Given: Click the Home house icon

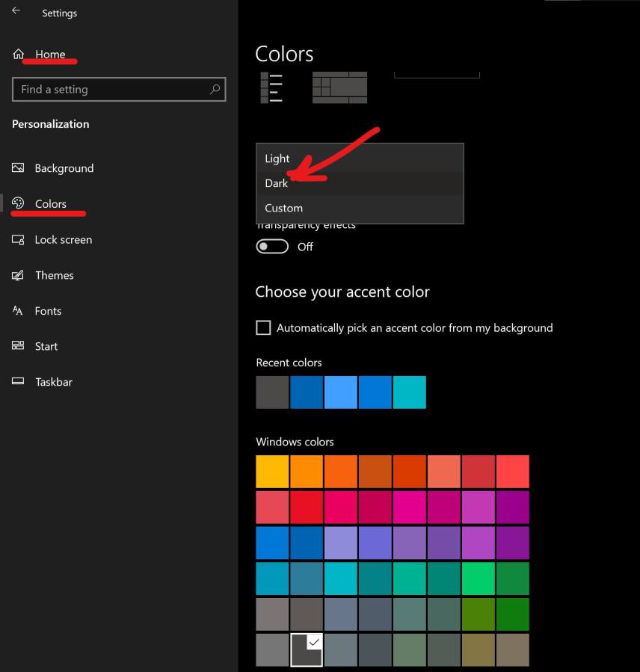Looking at the screenshot, I should [x=19, y=54].
